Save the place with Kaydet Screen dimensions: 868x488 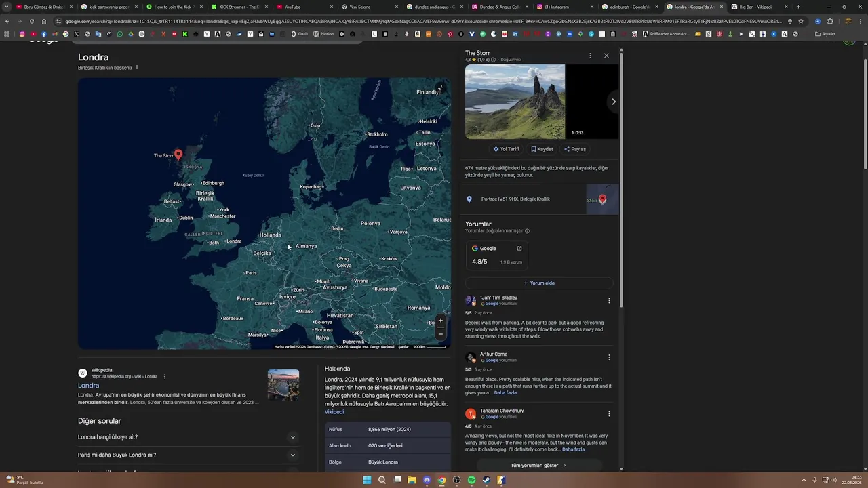pos(542,149)
